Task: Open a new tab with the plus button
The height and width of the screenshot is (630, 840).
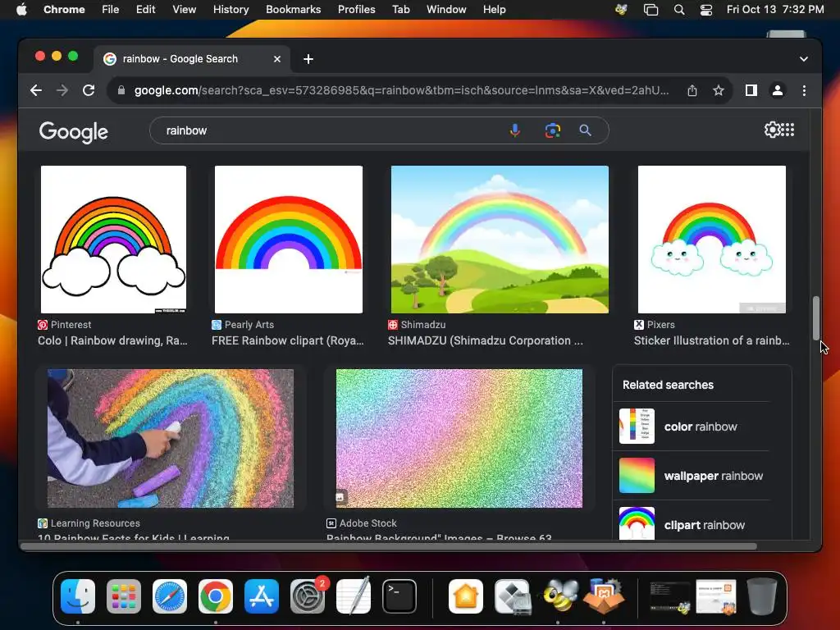Action: 308,59
